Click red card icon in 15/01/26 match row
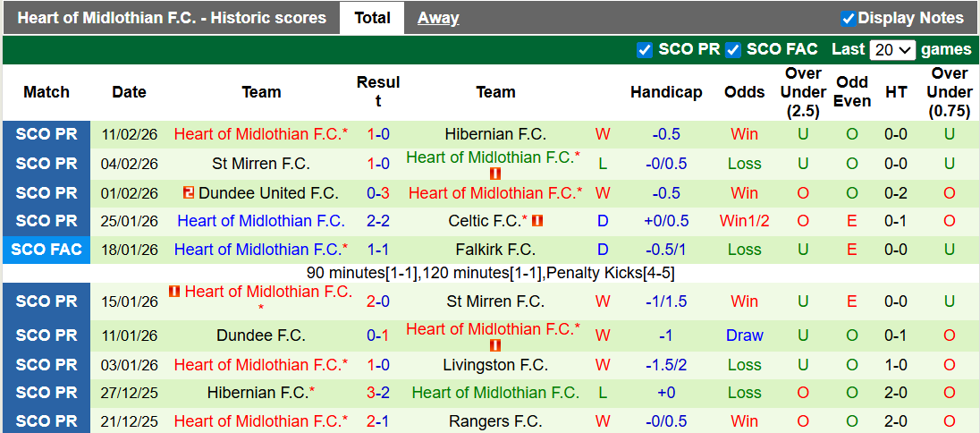The height and width of the screenshot is (433, 980). pyautogui.click(x=174, y=292)
